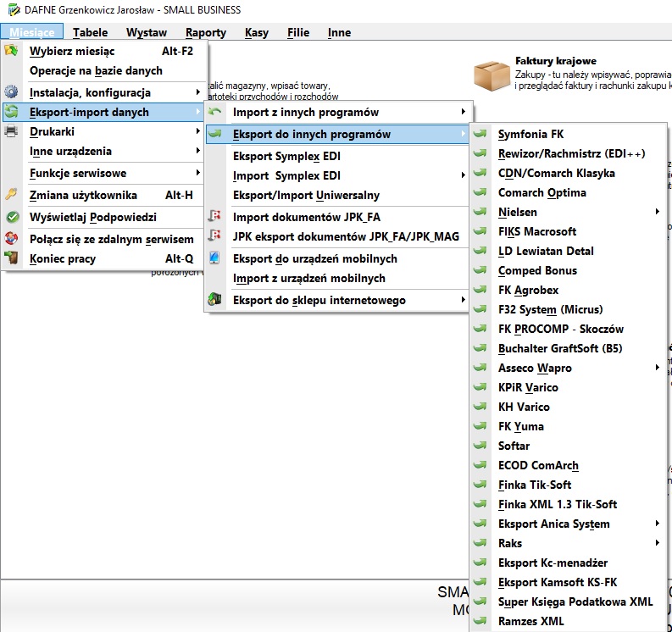The height and width of the screenshot is (632, 672).
Task: Click the gear icon next to Instalacja, konfiguracja
Action: 11,91
